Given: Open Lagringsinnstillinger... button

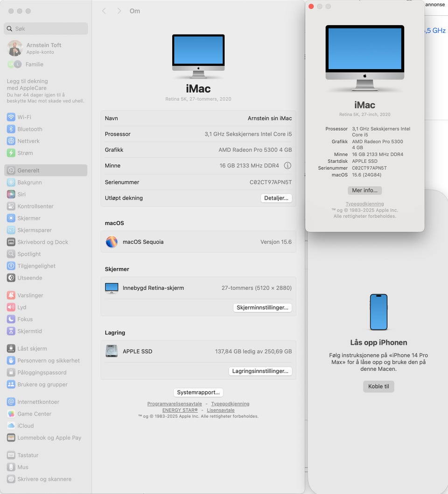Looking at the screenshot, I should pyautogui.click(x=260, y=371).
